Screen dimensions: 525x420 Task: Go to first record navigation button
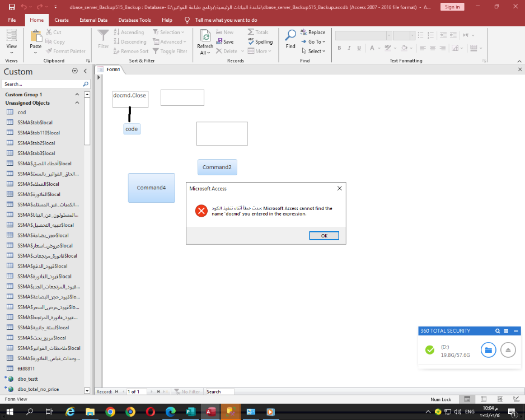[x=116, y=391]
